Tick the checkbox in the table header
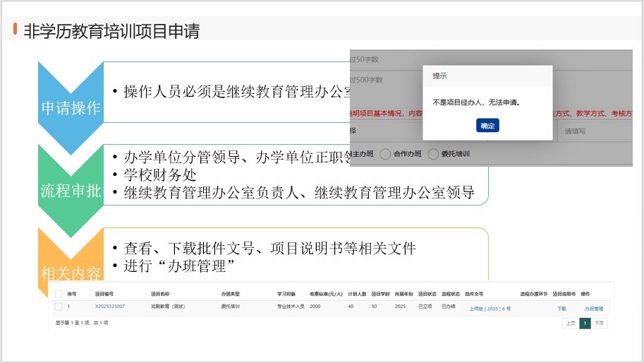Image resolution: width=644 pixels, height=363 pixels. click(59, 294)
